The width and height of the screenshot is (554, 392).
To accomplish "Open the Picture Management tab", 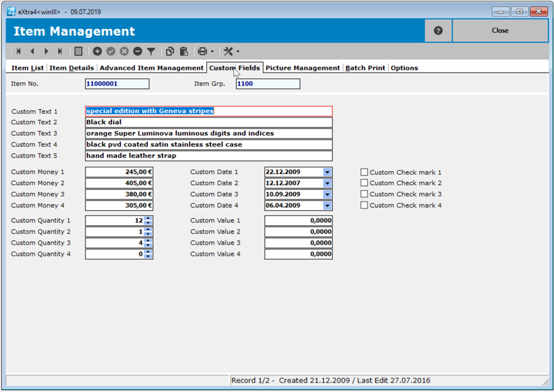I will point(302,68).
